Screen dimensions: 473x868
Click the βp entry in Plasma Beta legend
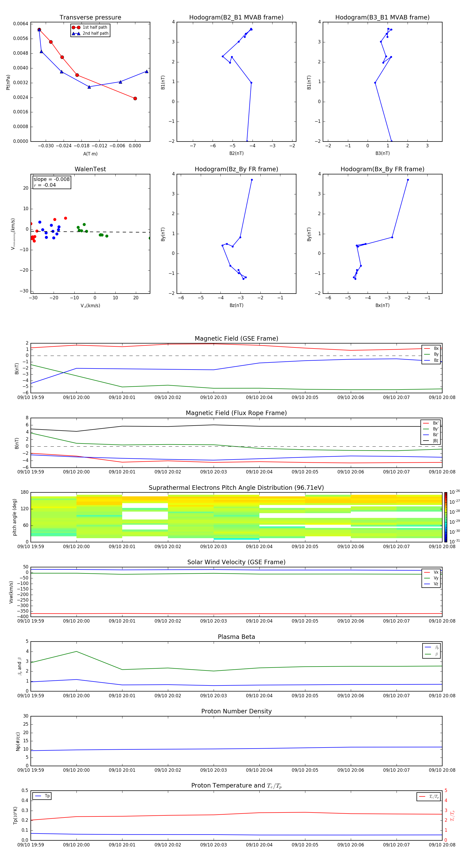click(431, 647)
